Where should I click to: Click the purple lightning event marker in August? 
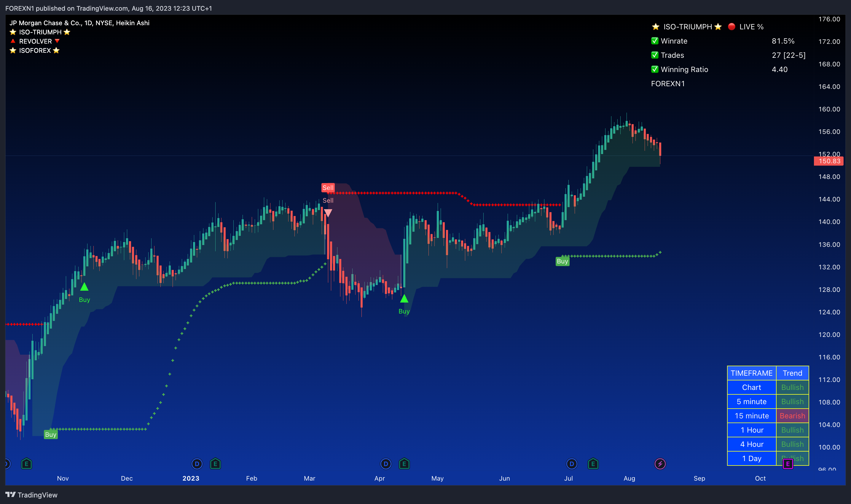660,464
